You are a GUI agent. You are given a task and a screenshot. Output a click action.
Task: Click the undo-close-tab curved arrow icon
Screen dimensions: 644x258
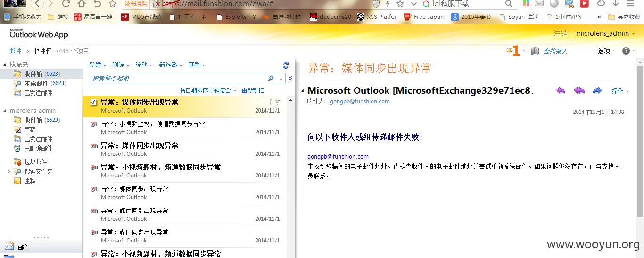(x=97, y=4)
